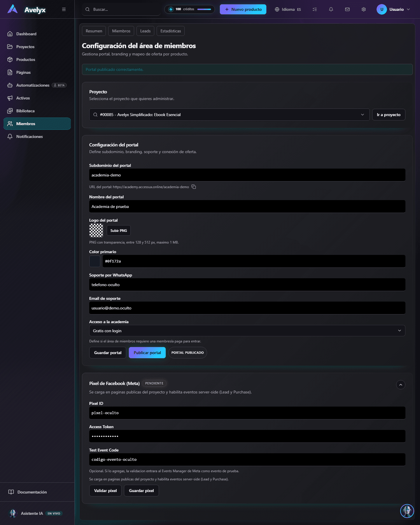
Task: Click the globe Idioma language icon
Action: [x=277, y=9]
